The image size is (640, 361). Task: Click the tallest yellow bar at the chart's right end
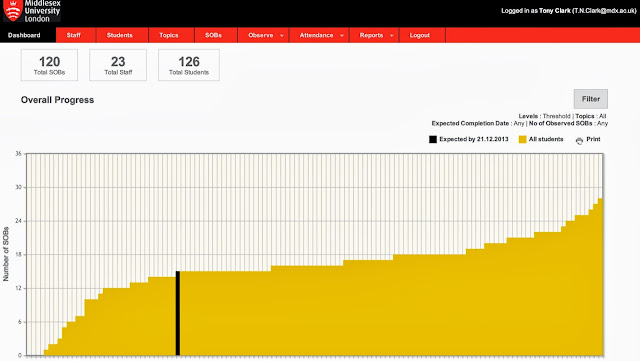(x=600, y=277)
